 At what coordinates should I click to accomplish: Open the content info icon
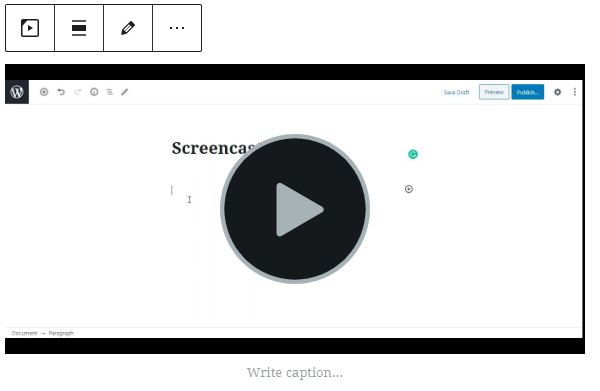[x=94, y=92]
